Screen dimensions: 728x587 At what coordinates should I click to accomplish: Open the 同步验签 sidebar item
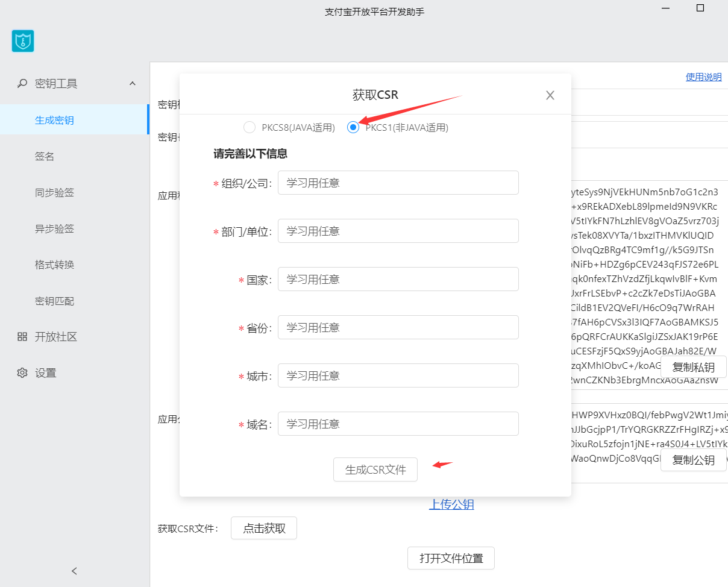tap(54, 192)
